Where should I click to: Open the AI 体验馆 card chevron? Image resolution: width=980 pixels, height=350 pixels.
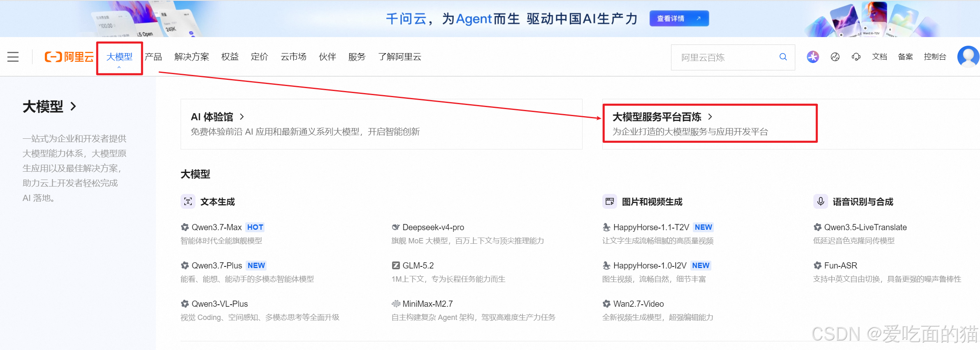(x=242, y=117)
